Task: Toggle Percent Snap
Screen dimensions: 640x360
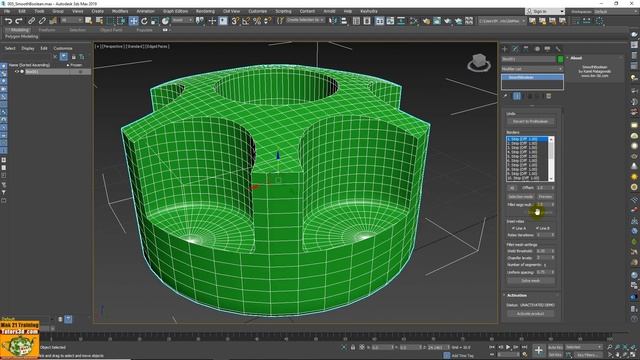Action: click(257, 20)
